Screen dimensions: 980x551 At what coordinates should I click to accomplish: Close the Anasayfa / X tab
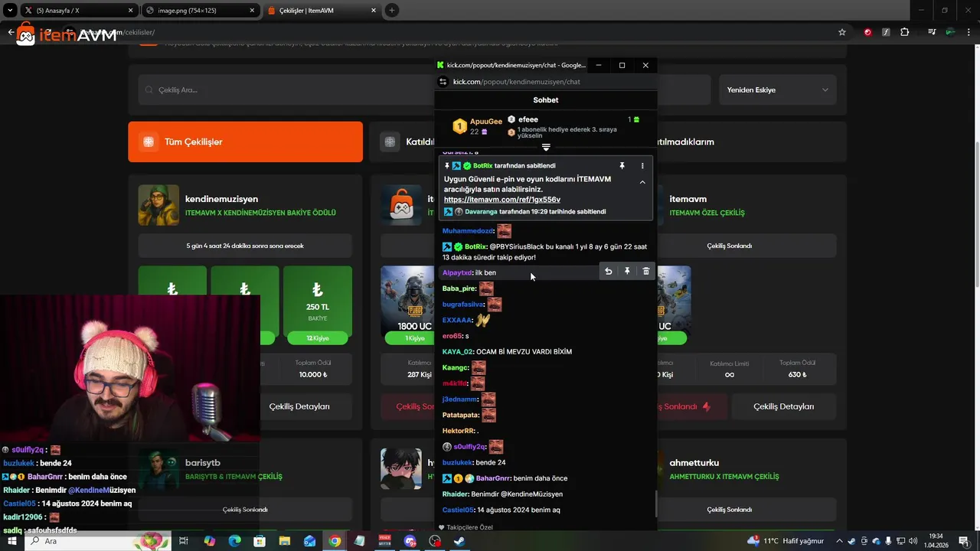click(x=130, y=11)
